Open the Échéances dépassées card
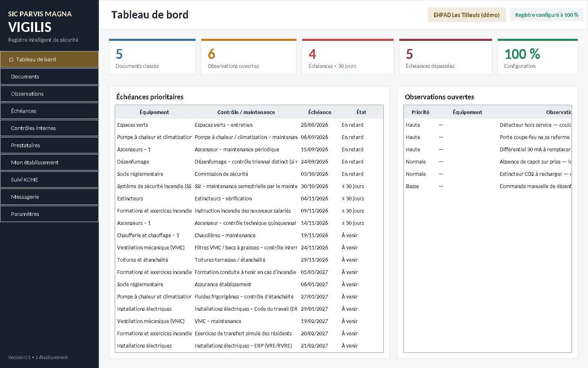This screenshot has height=368, width=588. pos(445,57)
